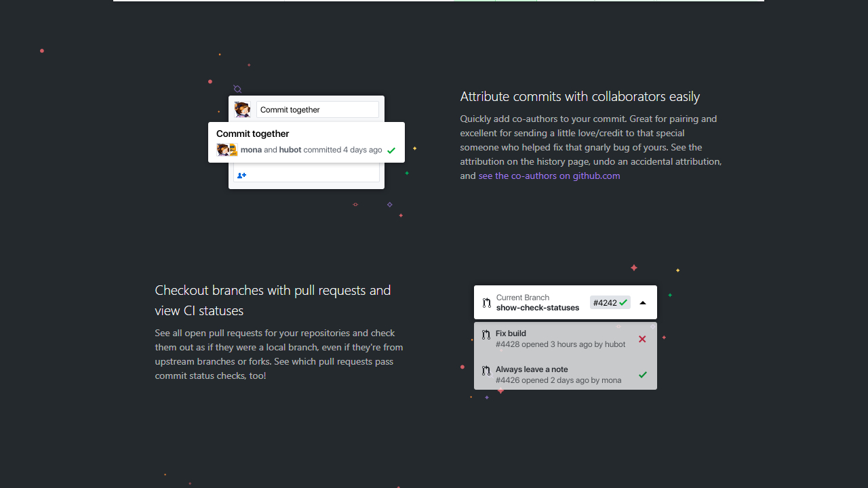Select the pull request icon beside Current Branch

pos(486,302)
